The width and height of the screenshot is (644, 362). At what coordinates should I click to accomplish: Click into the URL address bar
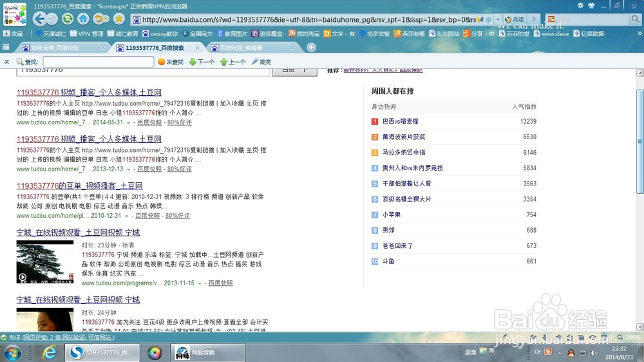[x=308, y=19]
